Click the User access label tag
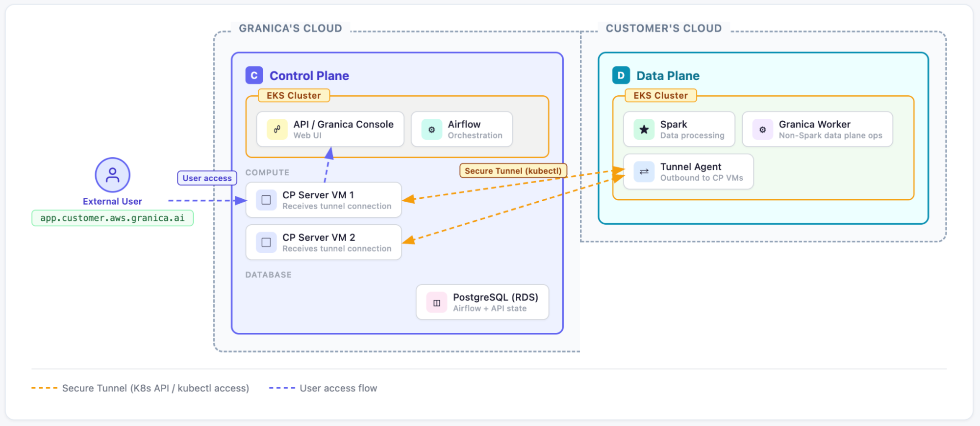 [x=207, y=178]
